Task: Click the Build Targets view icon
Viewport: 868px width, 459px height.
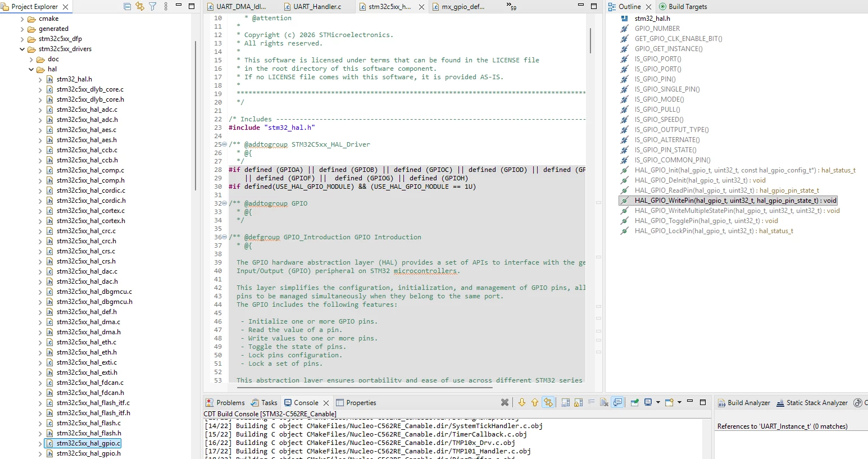Action: (662, 7)
